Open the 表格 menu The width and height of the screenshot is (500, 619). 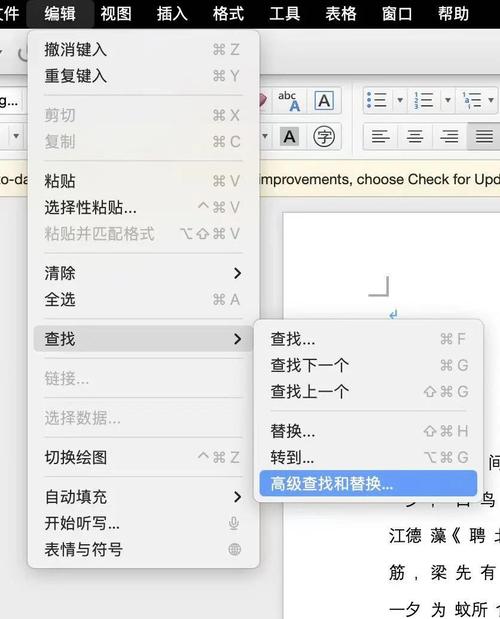(x=341, y=13)
